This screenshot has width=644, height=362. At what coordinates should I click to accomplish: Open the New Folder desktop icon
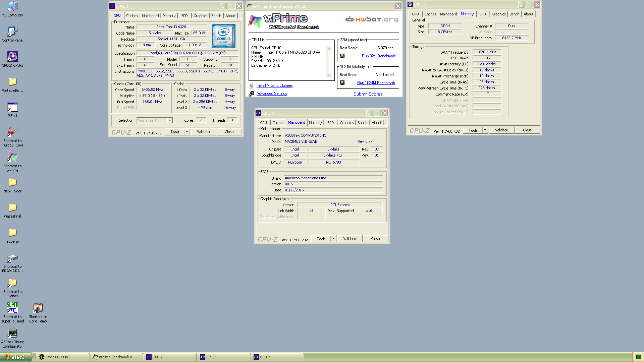pyautogui.click(x=12, y=185)
